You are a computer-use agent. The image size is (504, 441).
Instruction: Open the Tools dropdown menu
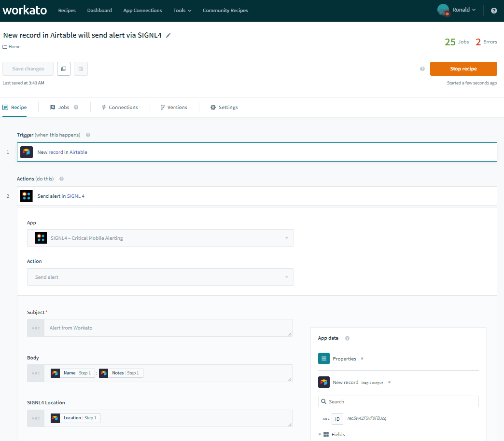(182, 10)
